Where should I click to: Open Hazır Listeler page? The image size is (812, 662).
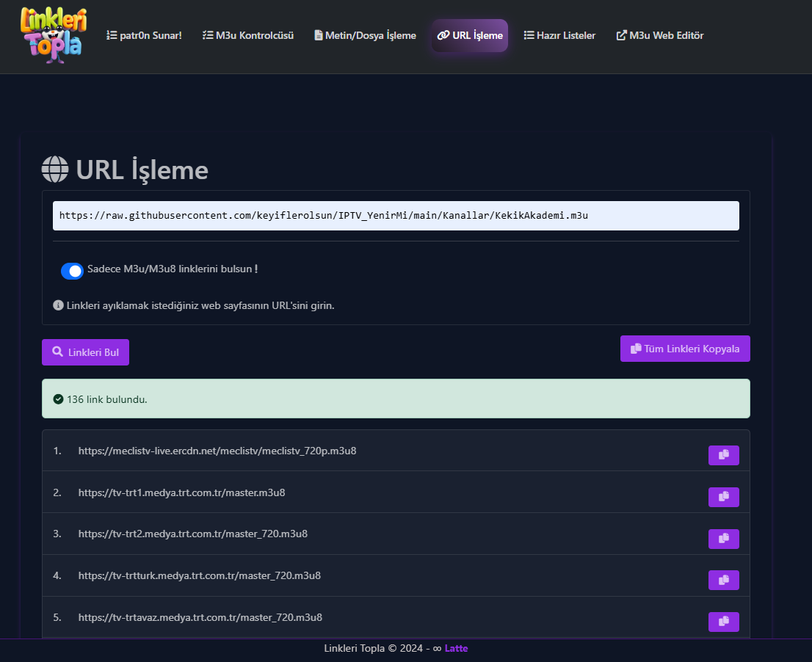559,35
